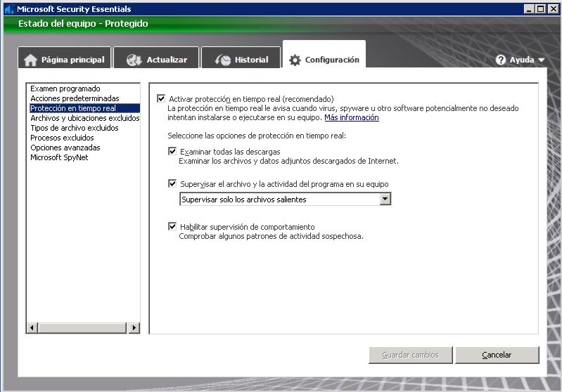Toggle Supervisar el archivo y la actividad checkbox
This screenshot has height=392, width=562.
[x=172, y=183]
